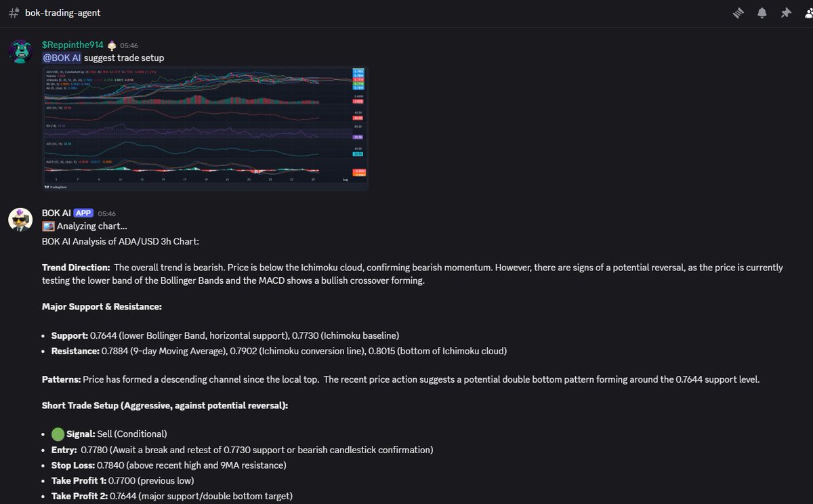
Task: Click the 05:46 timestamp beside $Reppinthe914
Action: pyautogui.click(x=128, y=45)
